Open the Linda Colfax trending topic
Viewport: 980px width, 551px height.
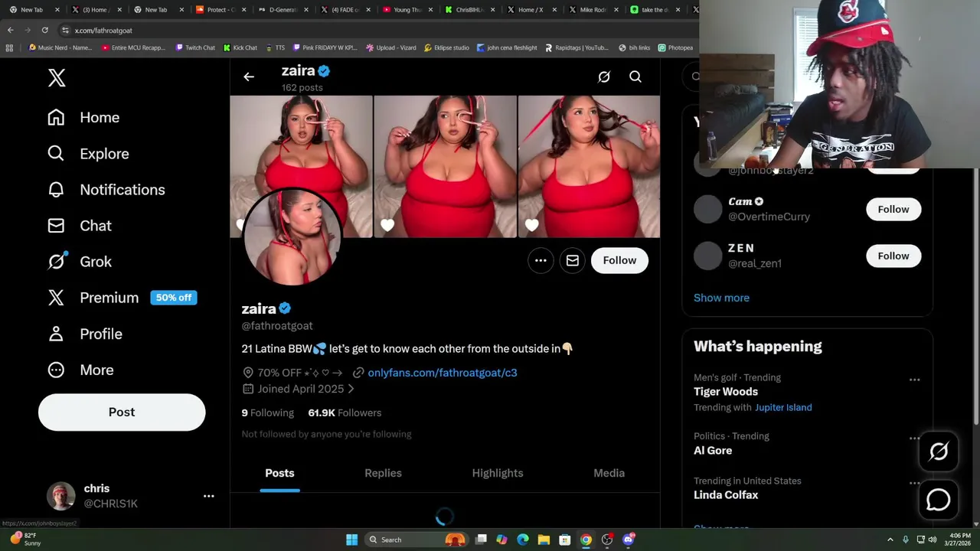(726, 494)
